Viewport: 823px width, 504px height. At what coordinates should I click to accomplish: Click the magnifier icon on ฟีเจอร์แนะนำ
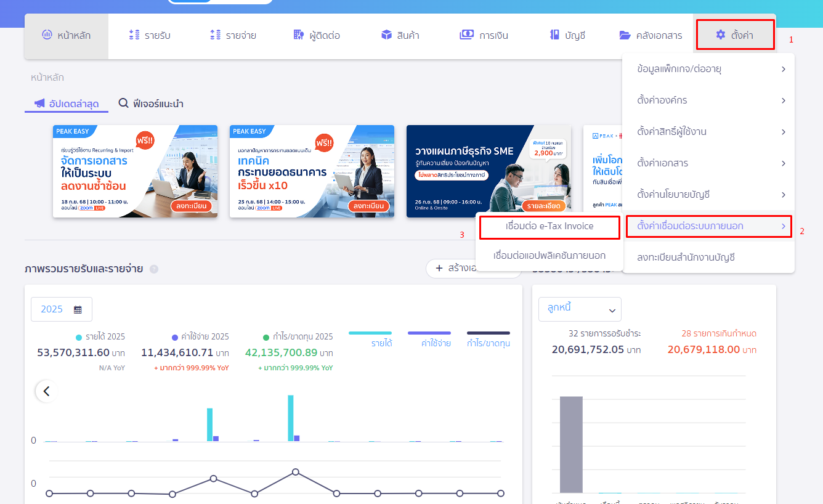[x=123, y=103]
